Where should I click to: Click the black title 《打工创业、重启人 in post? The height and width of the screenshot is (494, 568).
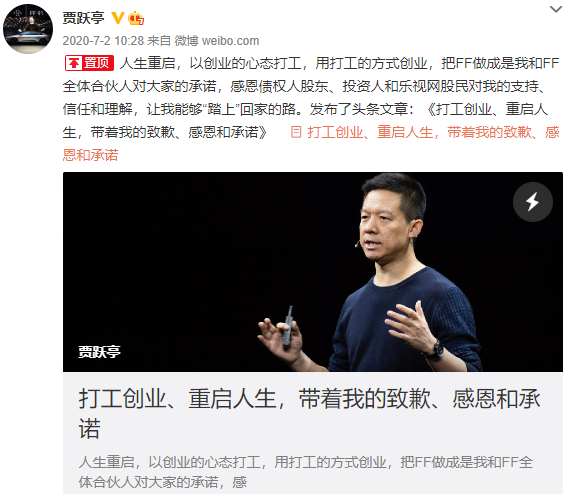tap(487, 109)
